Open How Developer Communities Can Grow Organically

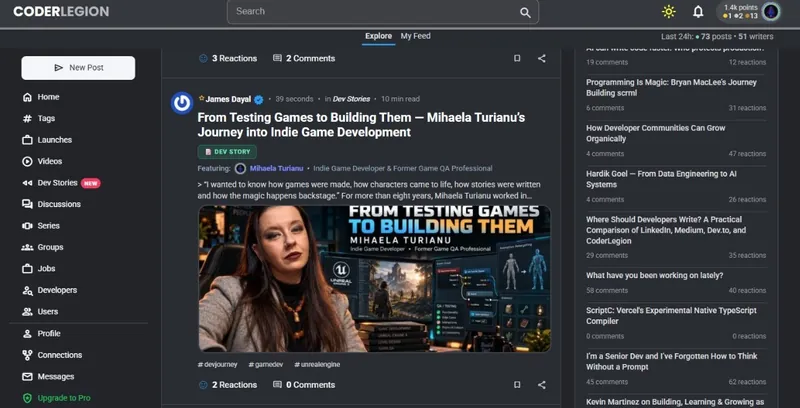655,133
